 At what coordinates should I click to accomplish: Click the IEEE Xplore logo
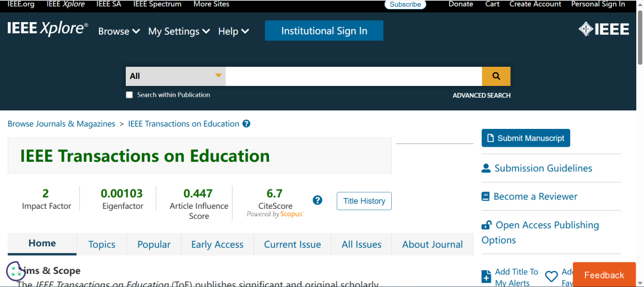coord(48,30)
